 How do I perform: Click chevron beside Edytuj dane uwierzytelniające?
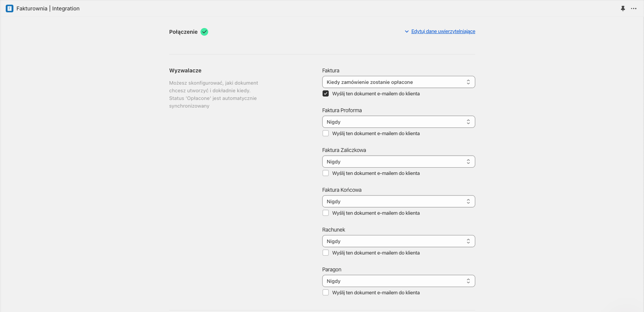click(407, 32)
